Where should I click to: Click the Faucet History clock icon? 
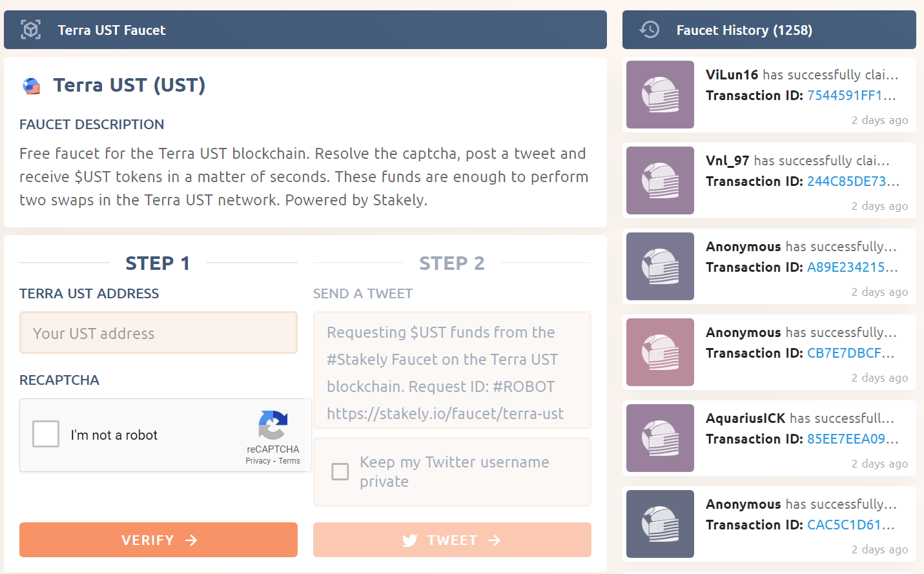pos(649,30)
